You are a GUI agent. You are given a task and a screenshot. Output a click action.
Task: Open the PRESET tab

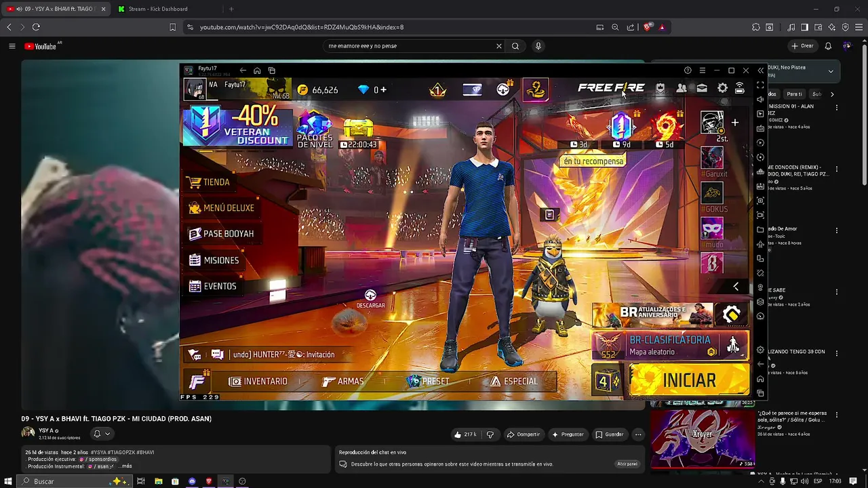coord(427,382)
